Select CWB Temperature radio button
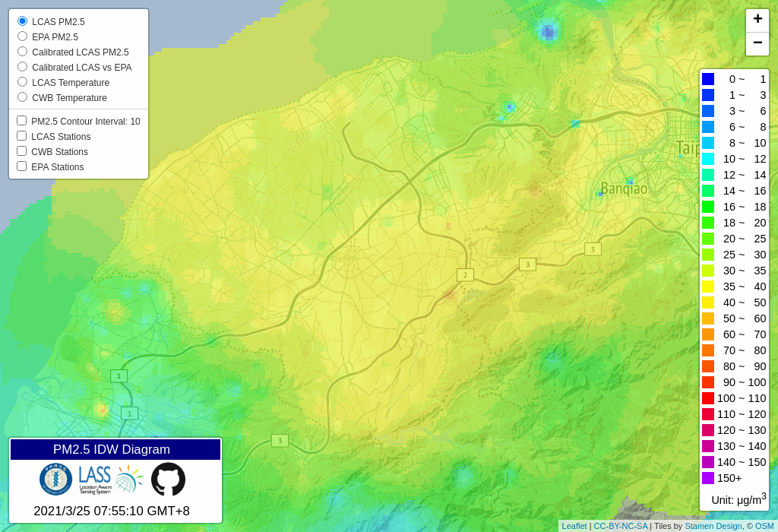The height and width of the screenshot is (532, 778). (23, 97)
